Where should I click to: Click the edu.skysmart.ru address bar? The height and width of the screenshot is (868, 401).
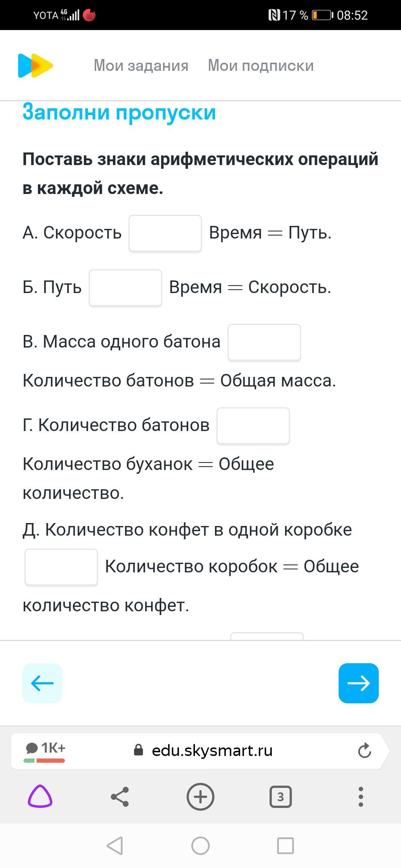click(x=212, y=750)
